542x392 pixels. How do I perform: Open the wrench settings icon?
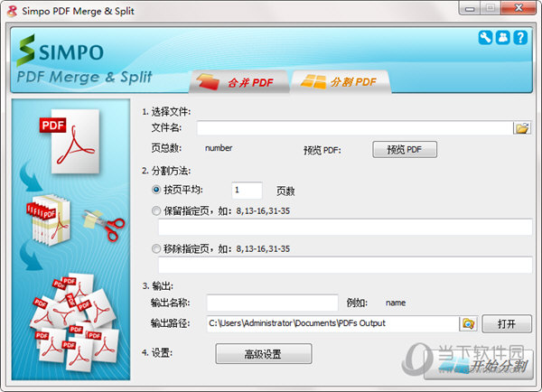point(485,37)
